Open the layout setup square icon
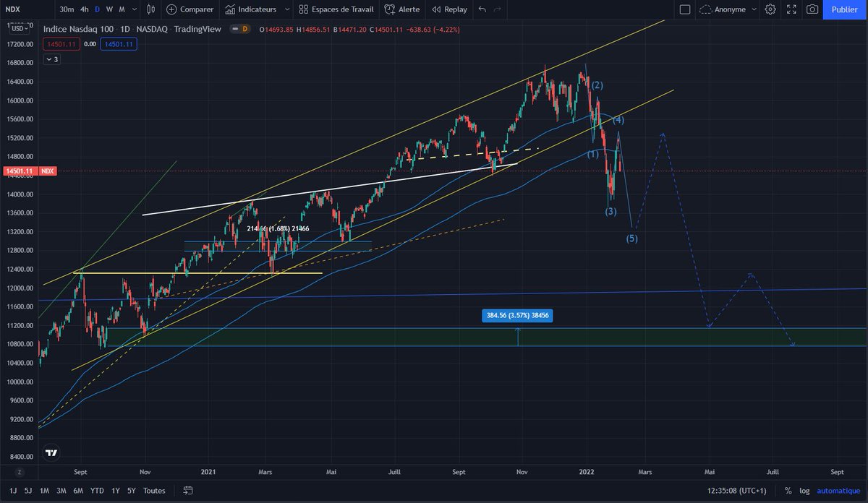 (685, 9)
